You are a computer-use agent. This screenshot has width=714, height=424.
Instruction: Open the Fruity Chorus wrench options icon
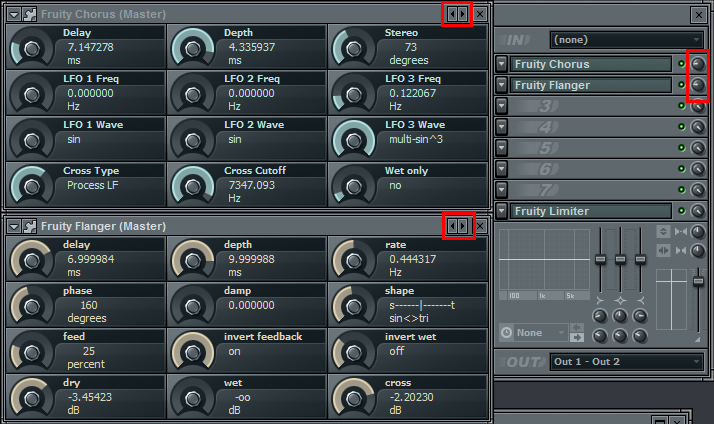point(30,15)
